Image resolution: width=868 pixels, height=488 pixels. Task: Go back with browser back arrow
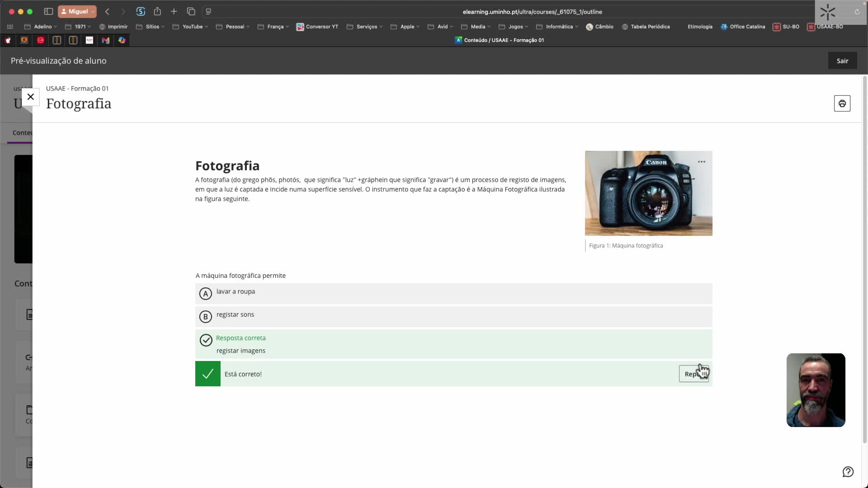click(107, 11)
